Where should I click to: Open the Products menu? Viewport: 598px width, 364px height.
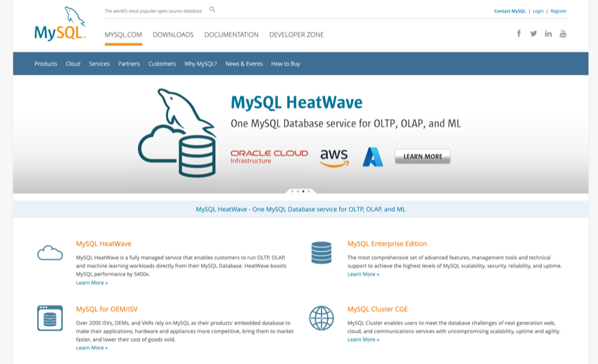coord(46,63)
